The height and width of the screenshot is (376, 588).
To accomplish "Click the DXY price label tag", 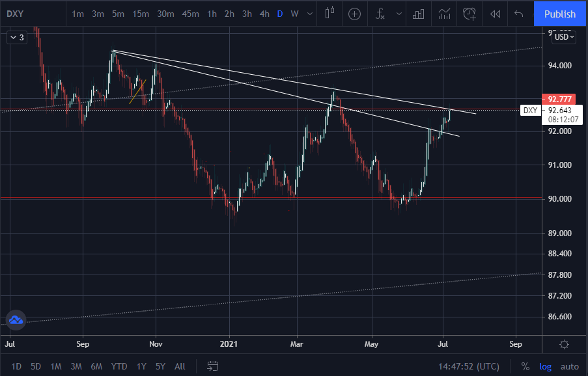I will click(531, 110).
